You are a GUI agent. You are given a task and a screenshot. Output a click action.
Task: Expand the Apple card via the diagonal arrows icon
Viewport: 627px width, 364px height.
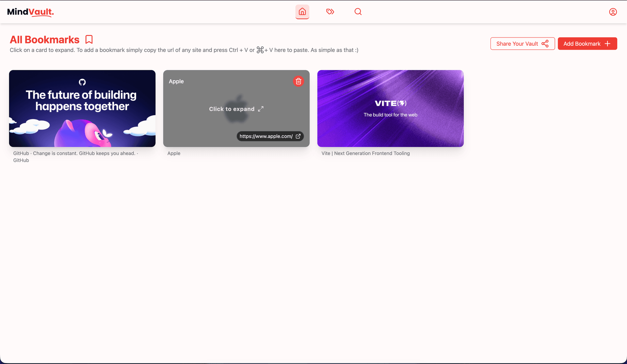[x=260, y=109]
